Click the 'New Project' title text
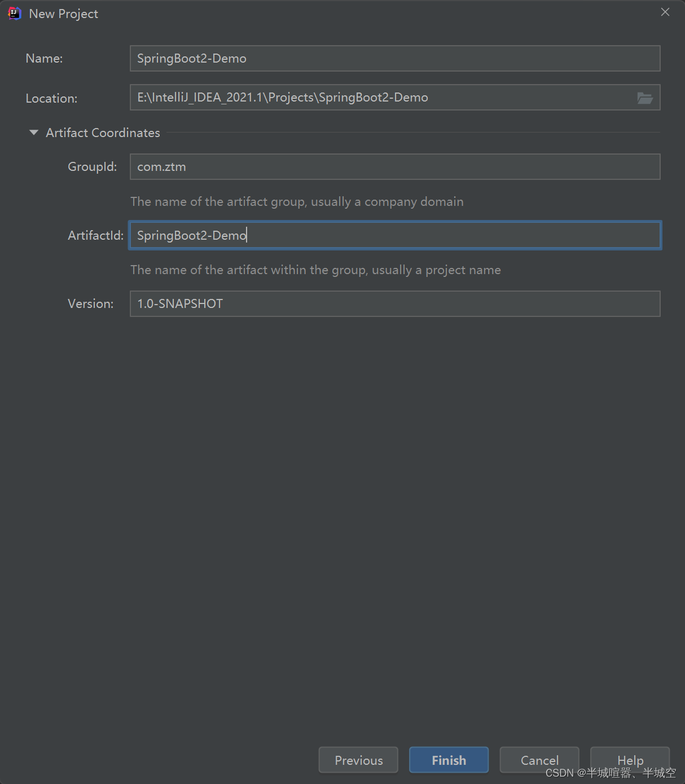This screenshot has height=784, width=685. 63,14
